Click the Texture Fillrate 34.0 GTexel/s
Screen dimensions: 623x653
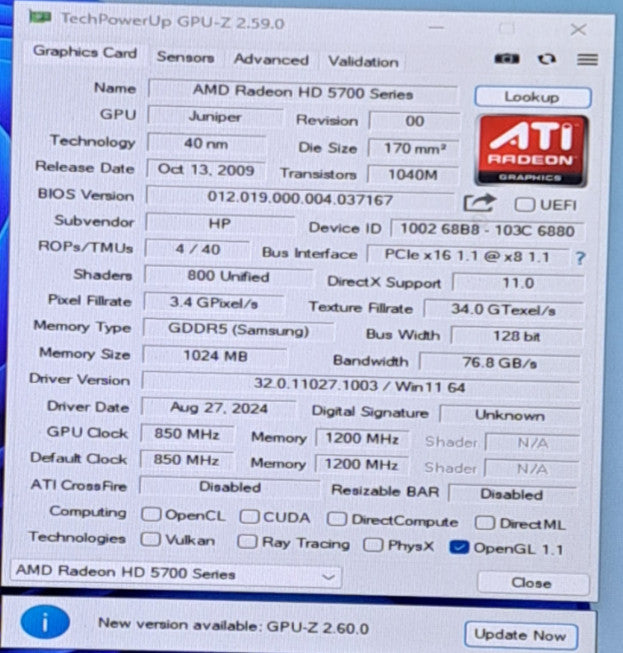[503, 310]
